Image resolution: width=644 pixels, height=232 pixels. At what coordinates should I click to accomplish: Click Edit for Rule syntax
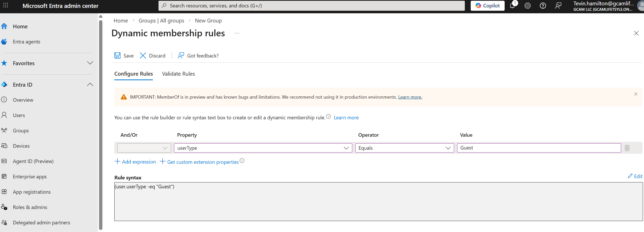635,176
